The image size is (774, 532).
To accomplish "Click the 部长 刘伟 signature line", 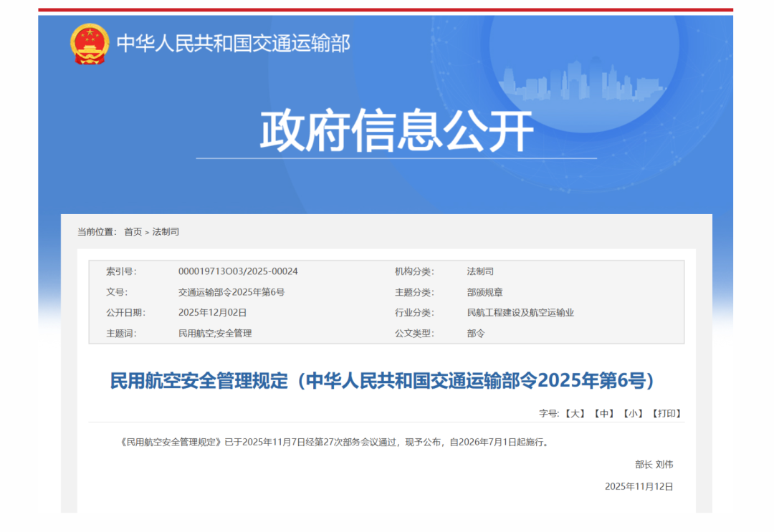I will 654,465.
